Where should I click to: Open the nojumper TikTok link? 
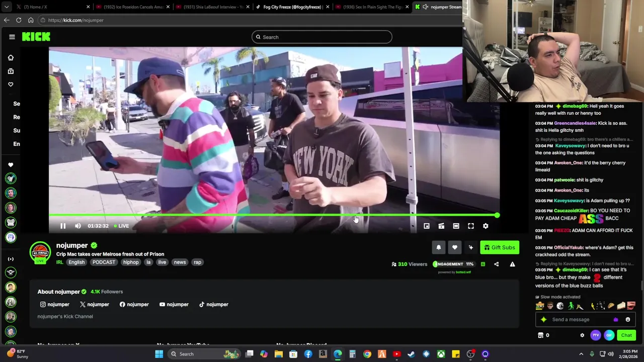pyautogui.click(x=213, y=304)
